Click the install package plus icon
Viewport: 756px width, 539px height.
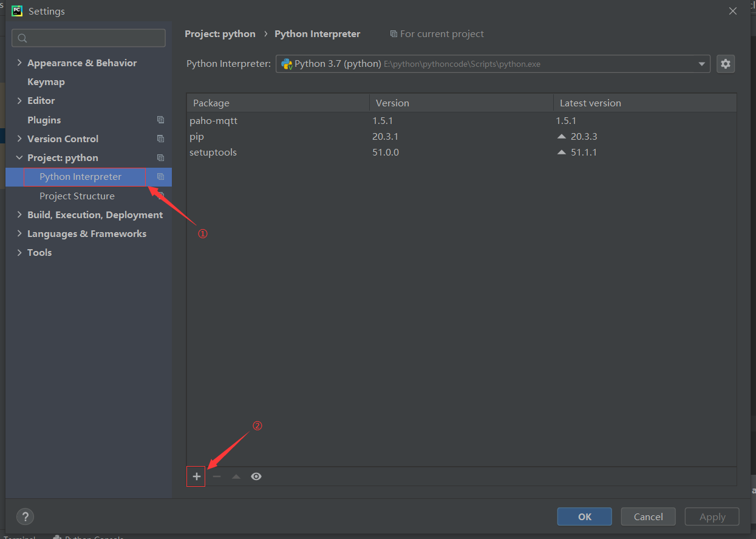point(196,476)
